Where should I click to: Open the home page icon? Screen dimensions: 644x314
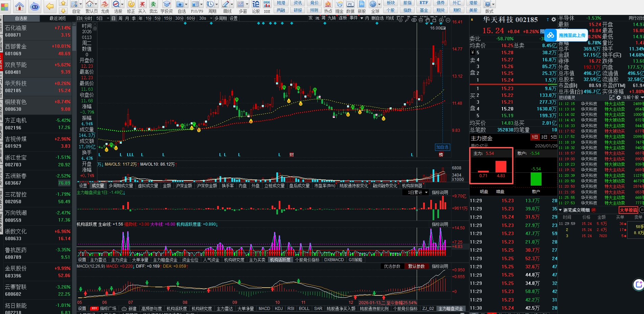click(19, 6)
